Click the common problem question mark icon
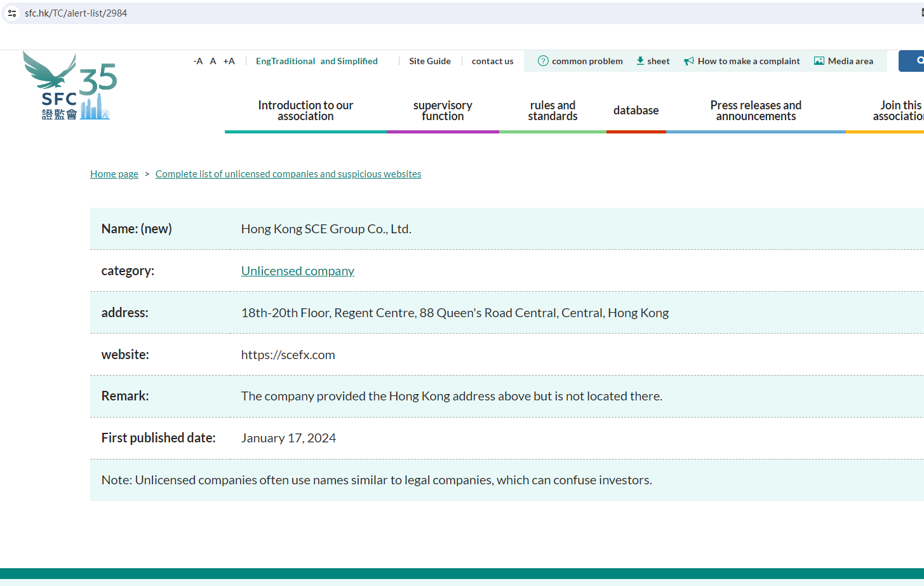The height and width of the screenshot is (586, 924). [x=543, y=61]
